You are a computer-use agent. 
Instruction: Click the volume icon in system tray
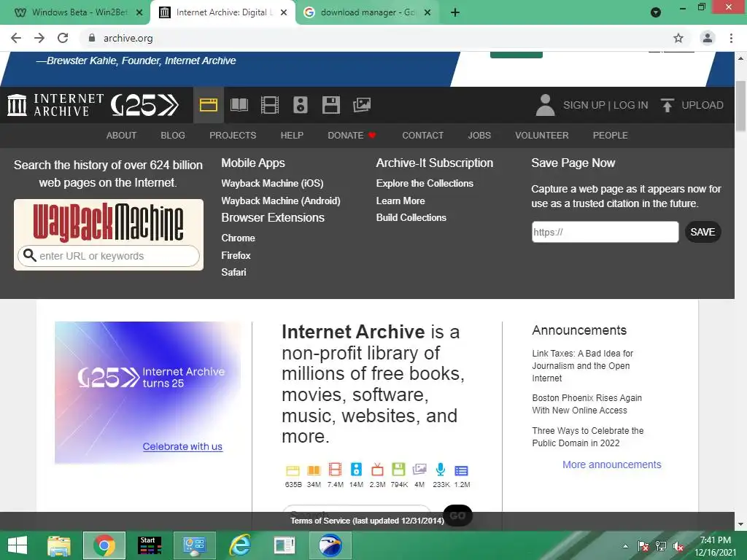[678, 546]
